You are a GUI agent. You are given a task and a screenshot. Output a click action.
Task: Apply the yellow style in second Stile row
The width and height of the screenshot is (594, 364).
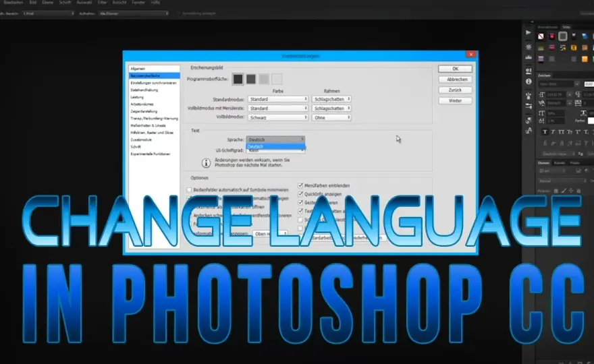574,48
